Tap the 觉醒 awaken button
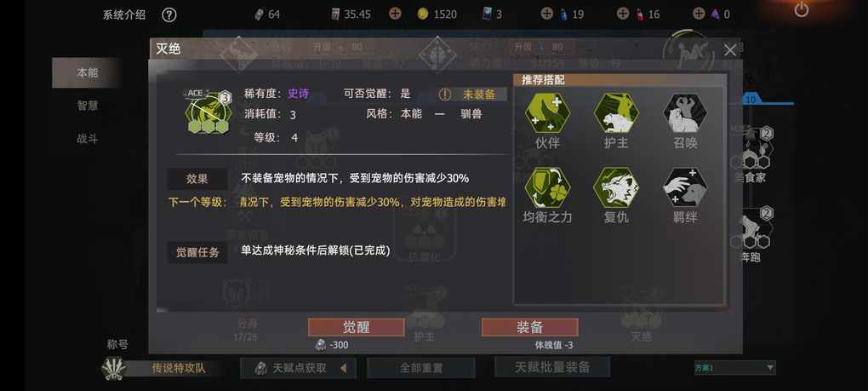 click(356, 327)
